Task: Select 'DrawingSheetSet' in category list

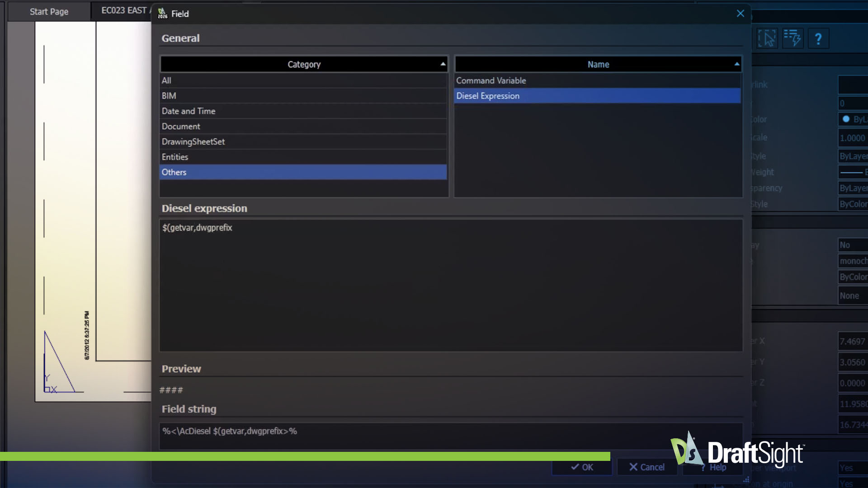Action: pos(303,142)
